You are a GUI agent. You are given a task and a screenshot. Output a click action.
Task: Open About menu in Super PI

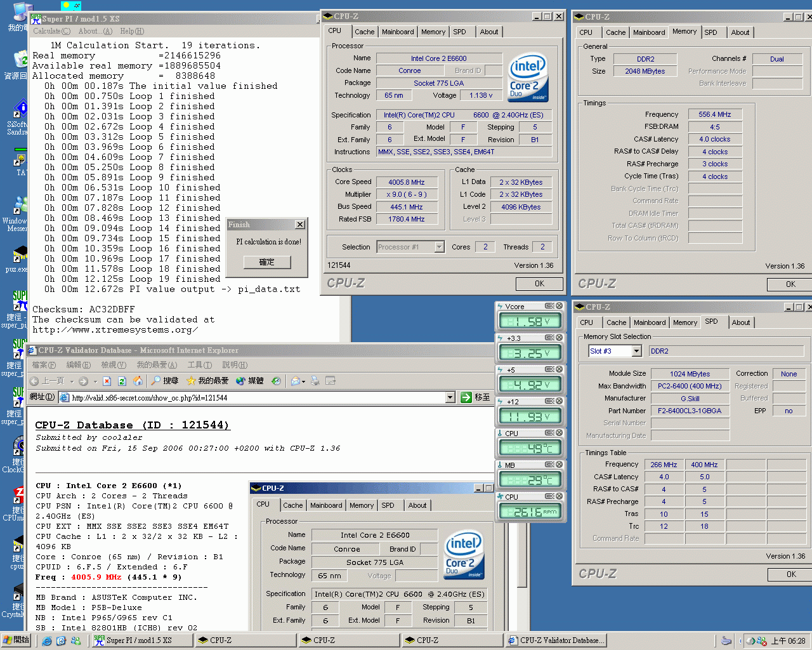pos(95,31)
